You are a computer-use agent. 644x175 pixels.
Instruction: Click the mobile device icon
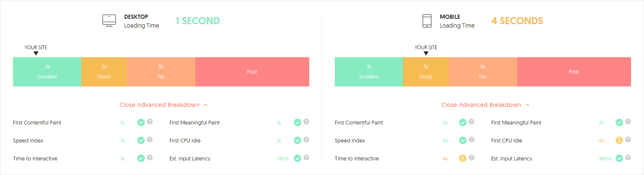427,21
